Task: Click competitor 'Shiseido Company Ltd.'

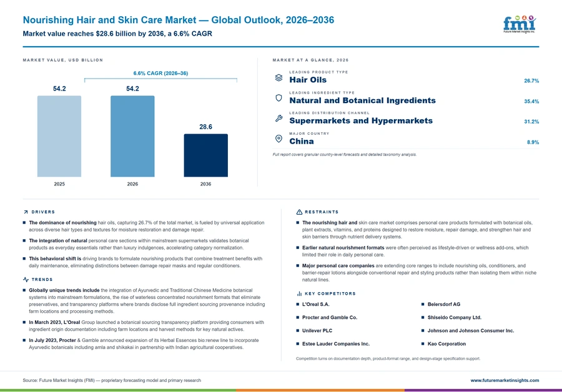Action: point(455,318)
